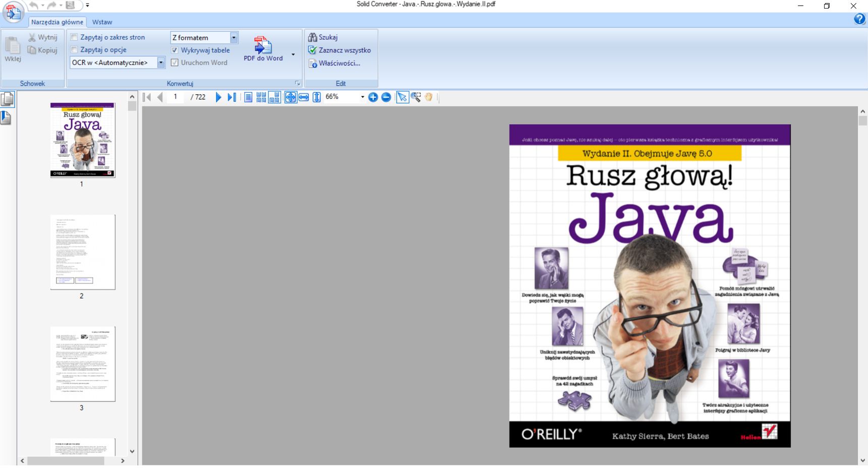Jump to last page button
Image resolution: width=868 pixels, height=469 pixels.
[x=232, y=97]
